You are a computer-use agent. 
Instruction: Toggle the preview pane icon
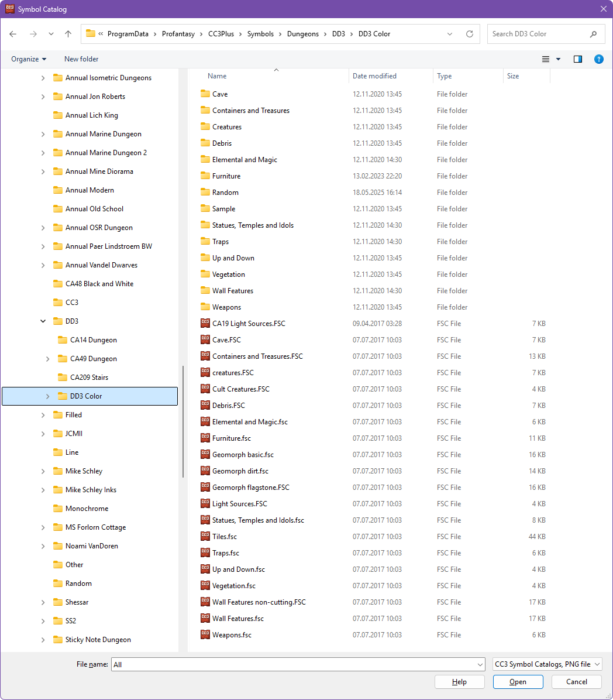click(578, 59)
